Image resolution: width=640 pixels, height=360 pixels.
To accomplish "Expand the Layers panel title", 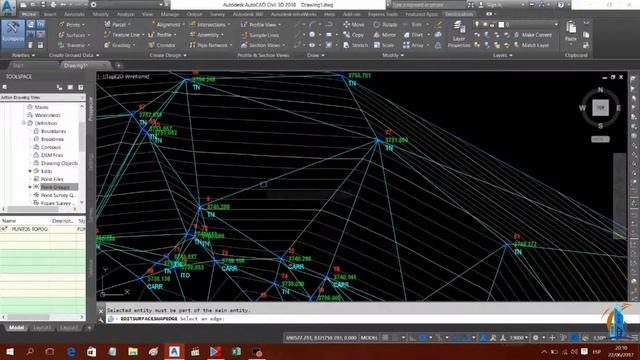I will (x=502, y=55).
